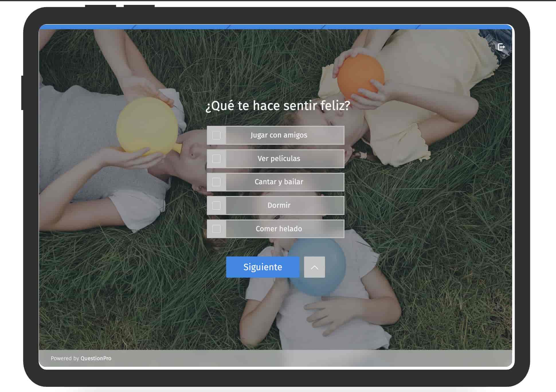Image resolution: width=556 pixels, height=392 pixels.
Task: Check the 'Dormir' checkbox
Action: (x=216, y=205)
